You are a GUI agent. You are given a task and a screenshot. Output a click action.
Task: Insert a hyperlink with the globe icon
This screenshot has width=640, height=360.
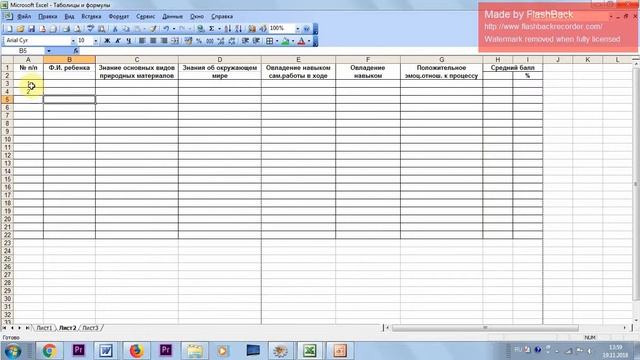tap(200, 29)
